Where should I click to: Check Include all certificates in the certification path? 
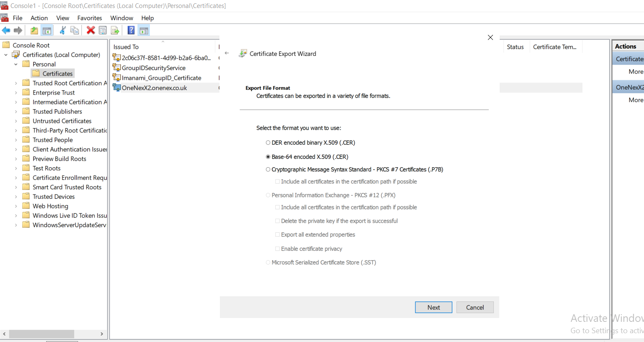point(277,181)
